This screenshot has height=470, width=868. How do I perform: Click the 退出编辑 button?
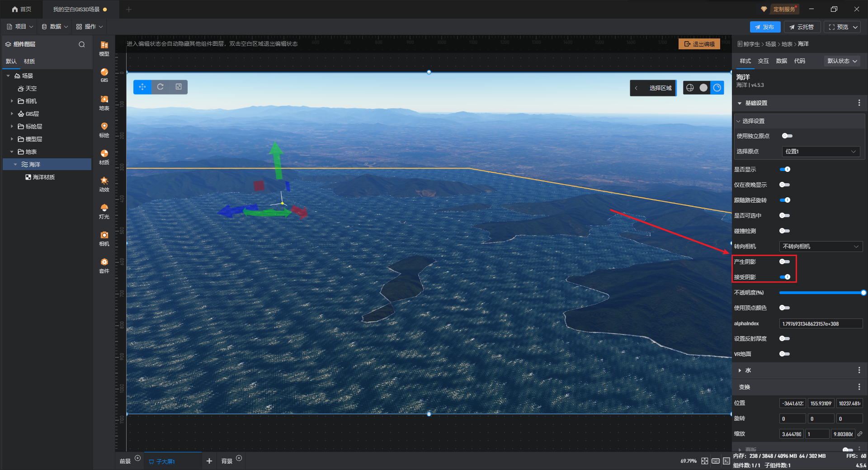[x=699, y=44]
